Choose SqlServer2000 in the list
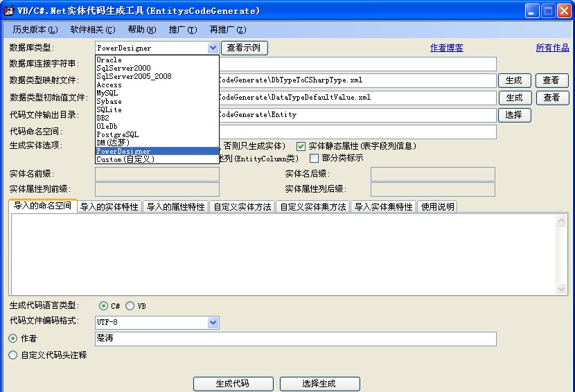Viewport: 575px width, 392px height. point(157,68)
